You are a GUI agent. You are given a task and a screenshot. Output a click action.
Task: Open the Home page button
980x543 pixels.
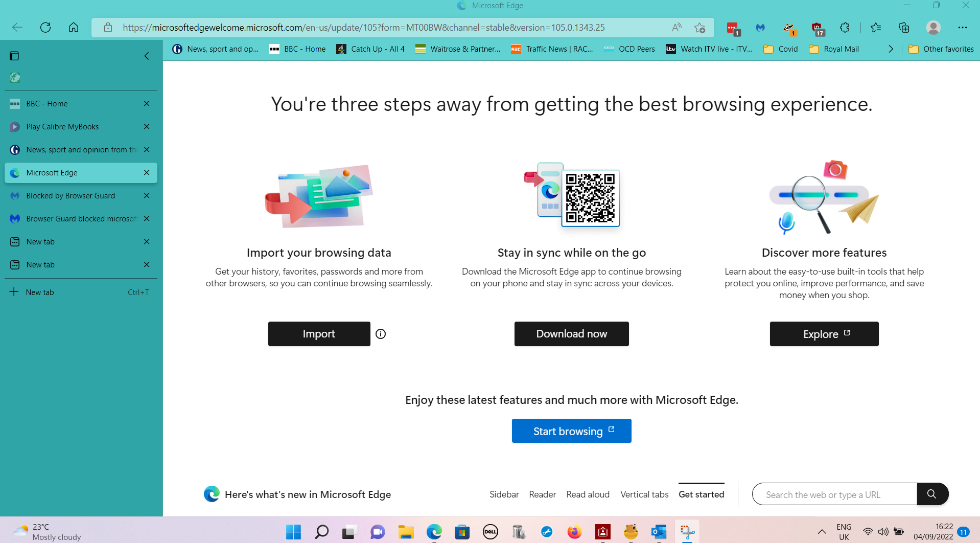click(x=74, y=28)
